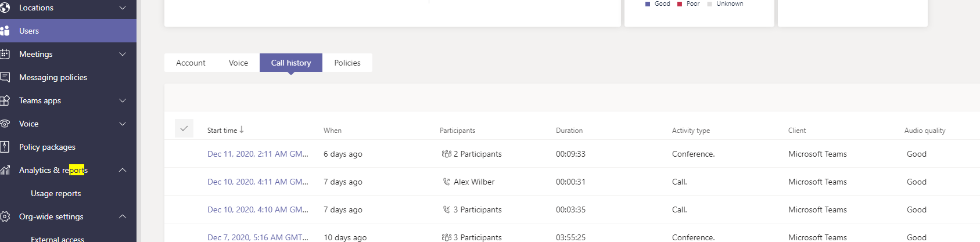This screenshot has height=242, width=980.
Task: Switch to the Account tab
Action: click(x=191, y=63)
